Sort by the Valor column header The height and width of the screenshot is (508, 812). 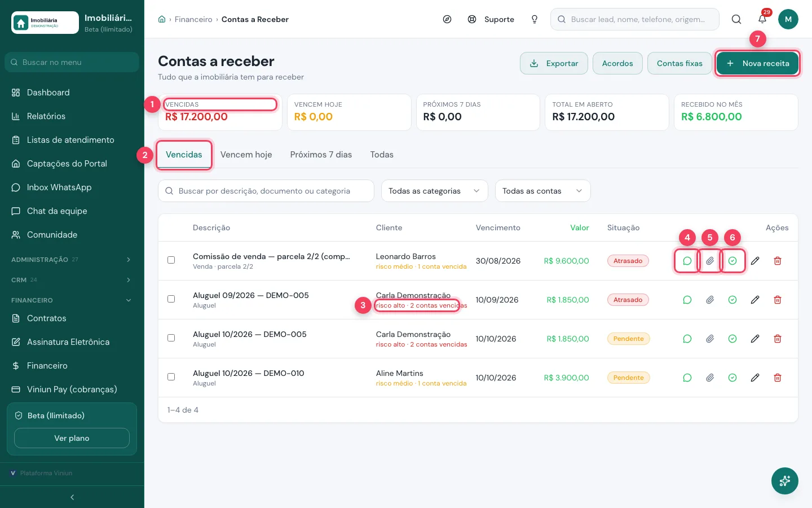(580, 227)
